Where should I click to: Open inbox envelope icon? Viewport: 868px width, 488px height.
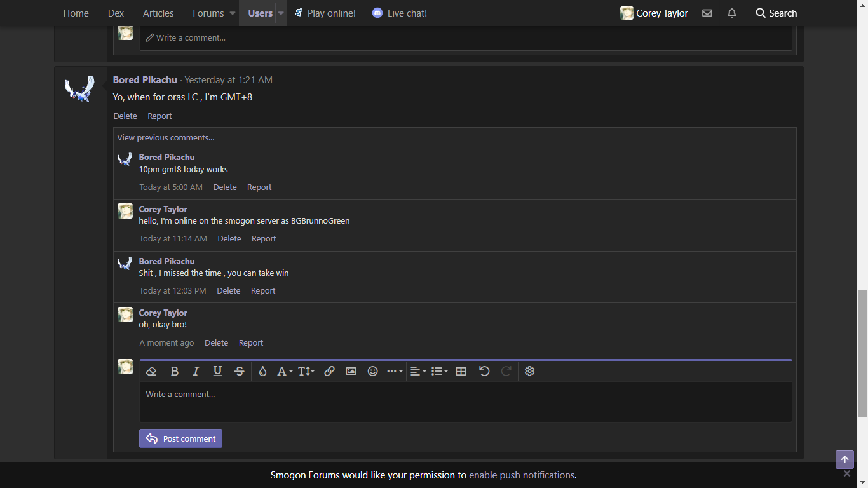[707, 13]
